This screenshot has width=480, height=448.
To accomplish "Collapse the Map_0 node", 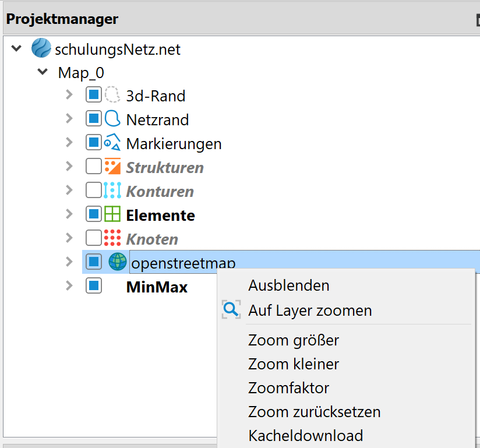I will 43,72.
